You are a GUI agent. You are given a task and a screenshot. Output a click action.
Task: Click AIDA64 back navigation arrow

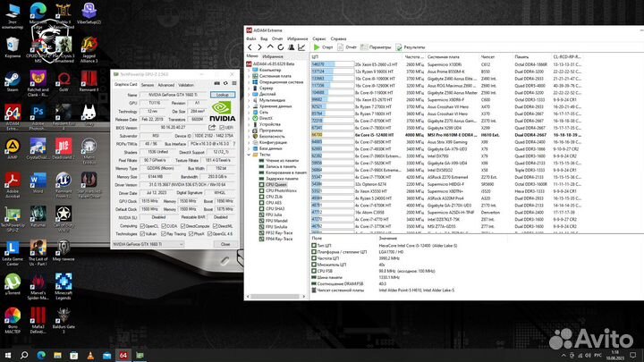pyautogui.click(x=250, y=47)
